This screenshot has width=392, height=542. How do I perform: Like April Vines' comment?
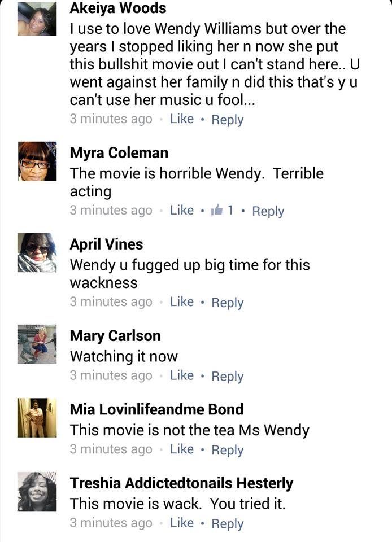coord(182,302)
